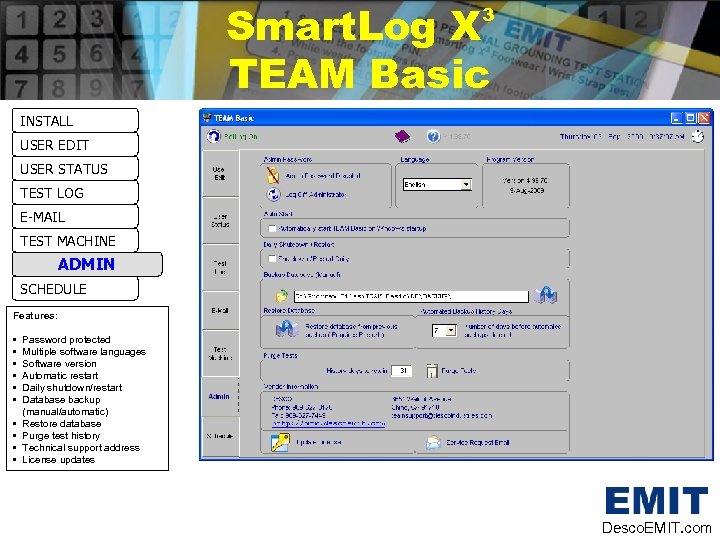Click the Log Off Administrator text
This screenshot has width=720, height=540.
point(315,195)
